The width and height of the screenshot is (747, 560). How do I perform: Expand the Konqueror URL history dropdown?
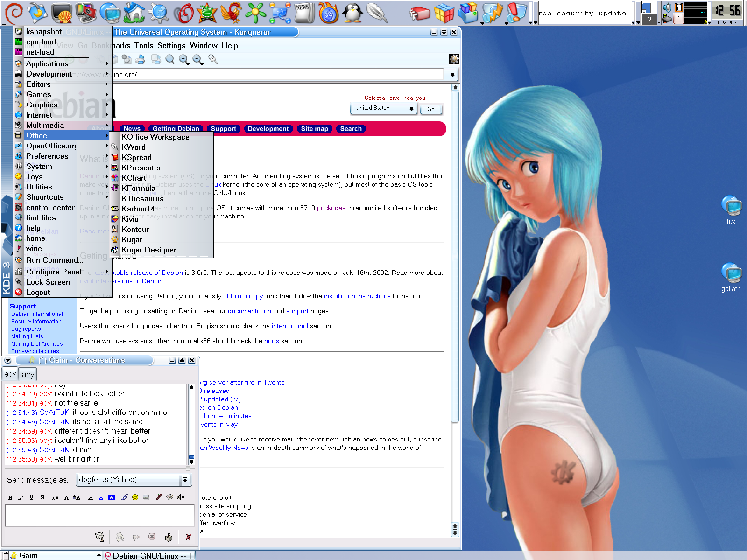452,75
